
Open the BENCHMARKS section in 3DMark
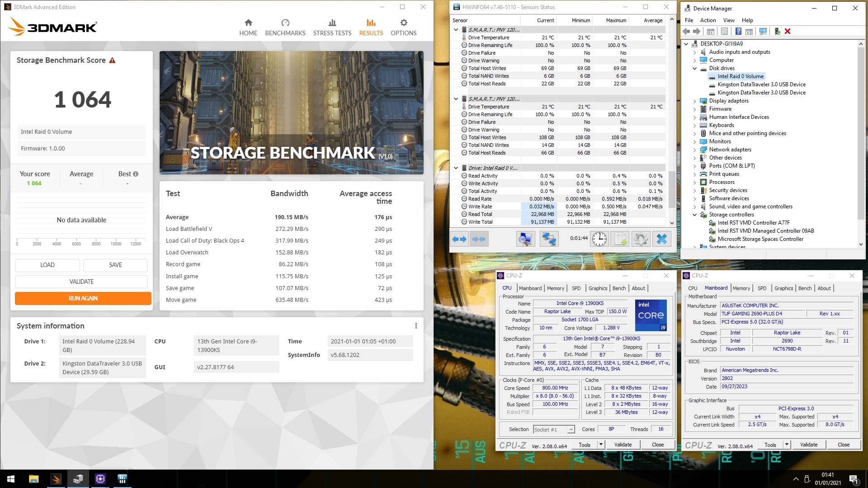pos(285,28)
